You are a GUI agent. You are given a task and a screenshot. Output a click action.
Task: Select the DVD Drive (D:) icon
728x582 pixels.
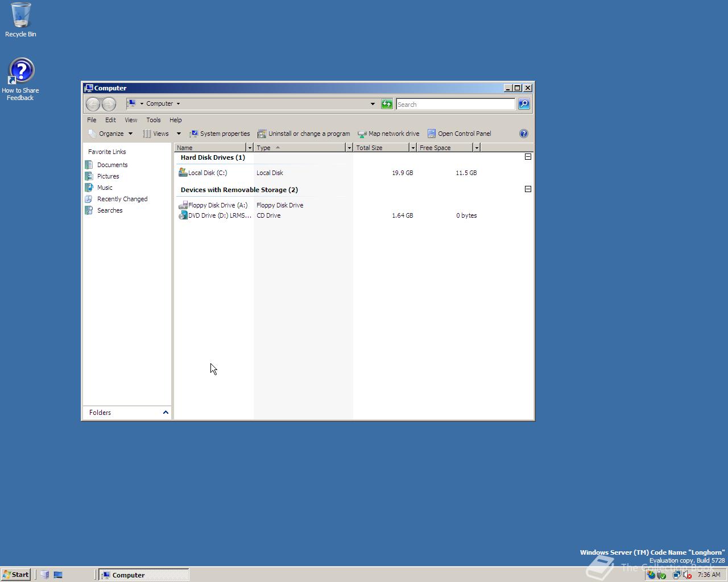(183, 215)
